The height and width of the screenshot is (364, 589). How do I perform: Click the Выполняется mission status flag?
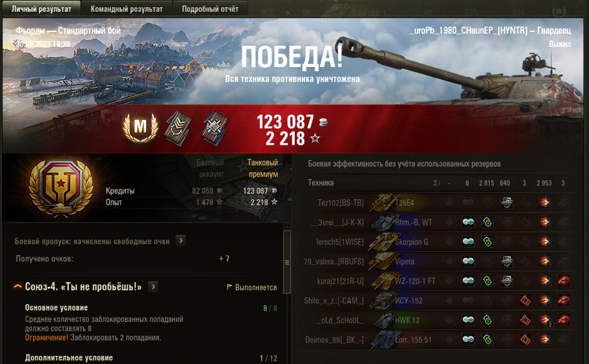coord(252,287)
